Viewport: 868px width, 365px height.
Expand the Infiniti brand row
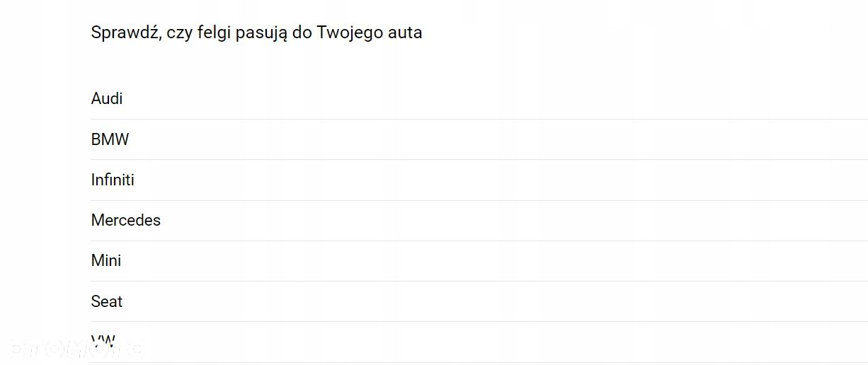tap(479, 180)
